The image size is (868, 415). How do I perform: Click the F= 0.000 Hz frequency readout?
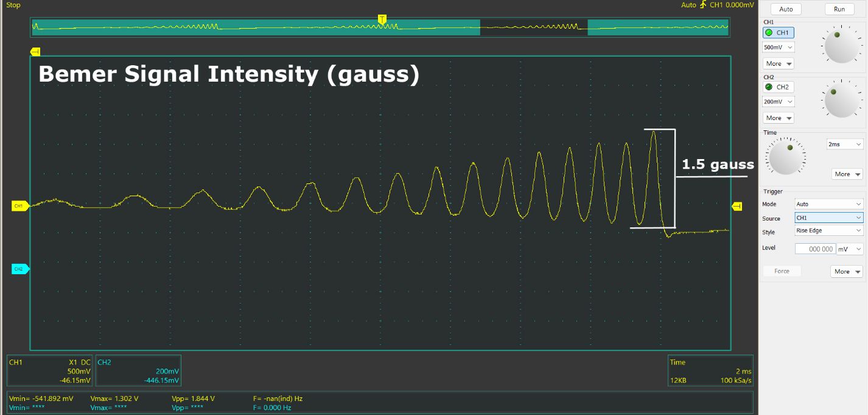(272, 408)
